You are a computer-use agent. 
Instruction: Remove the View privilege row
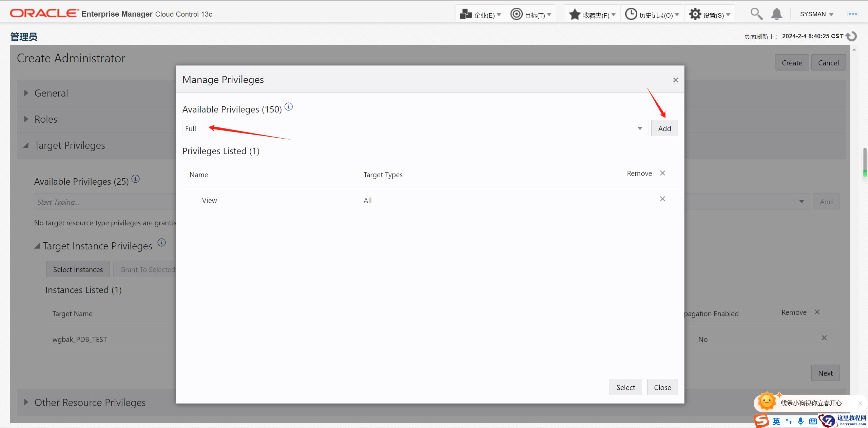point(662,199)
